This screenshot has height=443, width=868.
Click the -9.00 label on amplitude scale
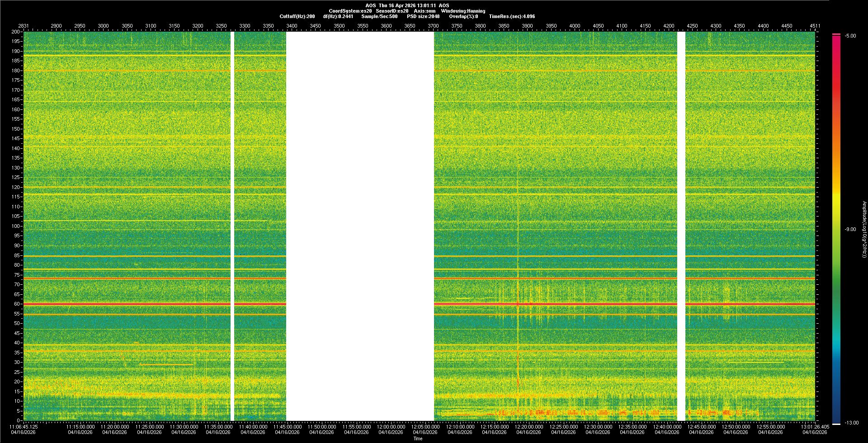850,229
